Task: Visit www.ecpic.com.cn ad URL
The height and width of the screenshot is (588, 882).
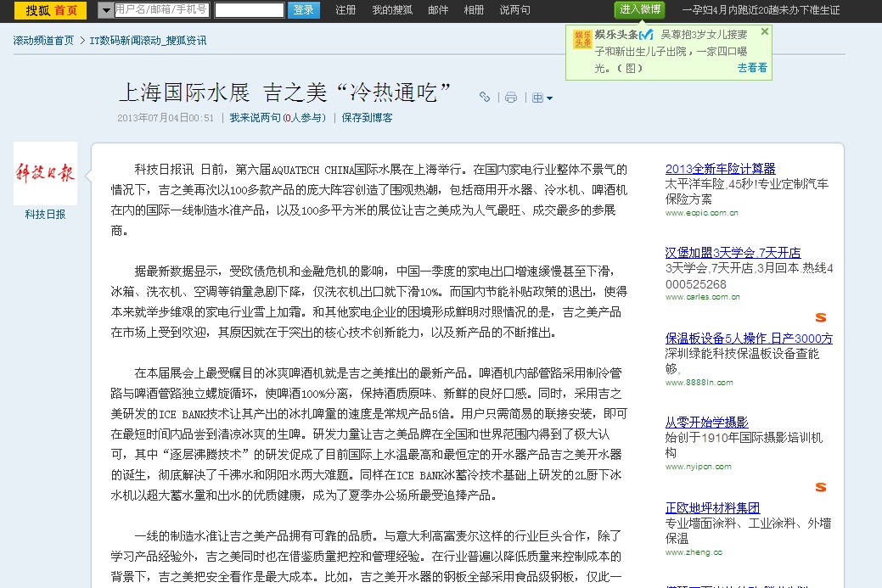Action: click(701, 213)
